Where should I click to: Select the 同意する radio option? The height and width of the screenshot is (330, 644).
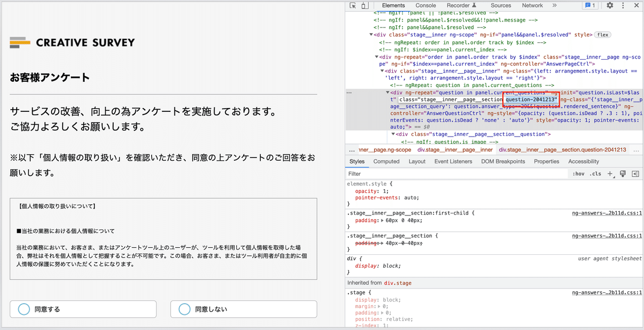click(x=83, y=309)
